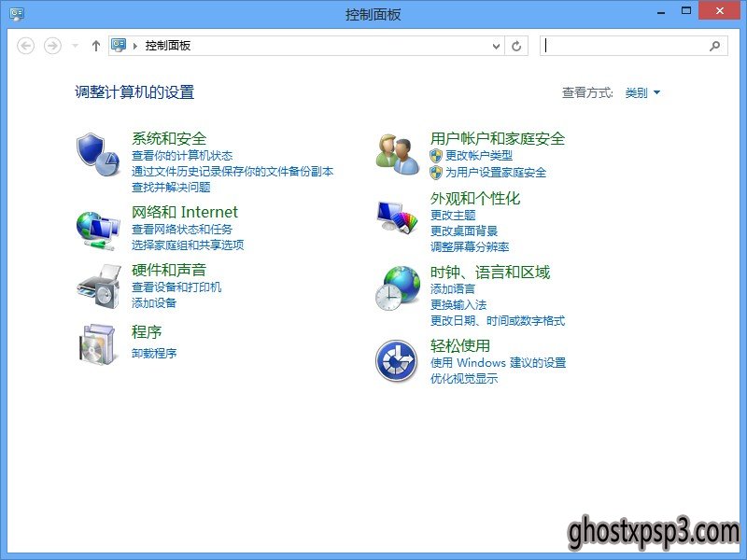
Task: Open 查看网络状态和任务
Action: tap(182, 229)
